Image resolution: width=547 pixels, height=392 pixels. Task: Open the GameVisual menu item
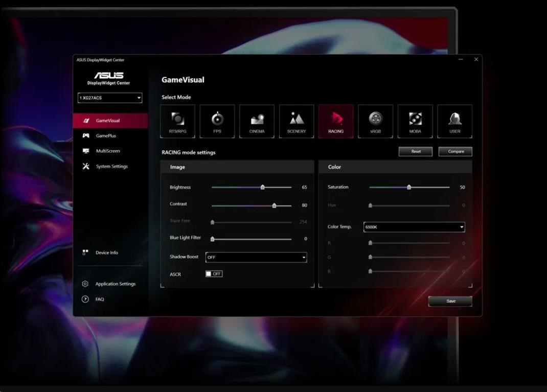pos(110,121)
